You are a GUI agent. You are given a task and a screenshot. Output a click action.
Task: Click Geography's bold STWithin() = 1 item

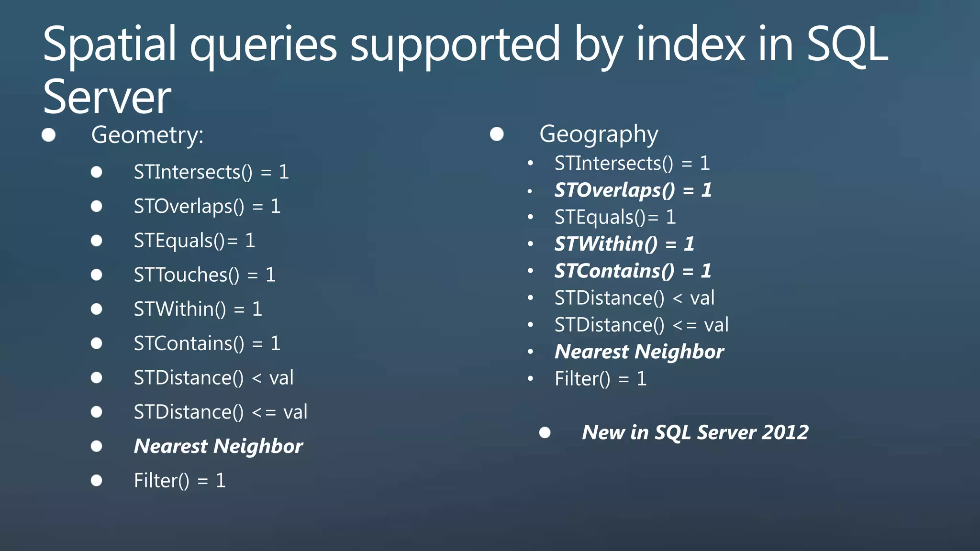[x=624, y=244]
